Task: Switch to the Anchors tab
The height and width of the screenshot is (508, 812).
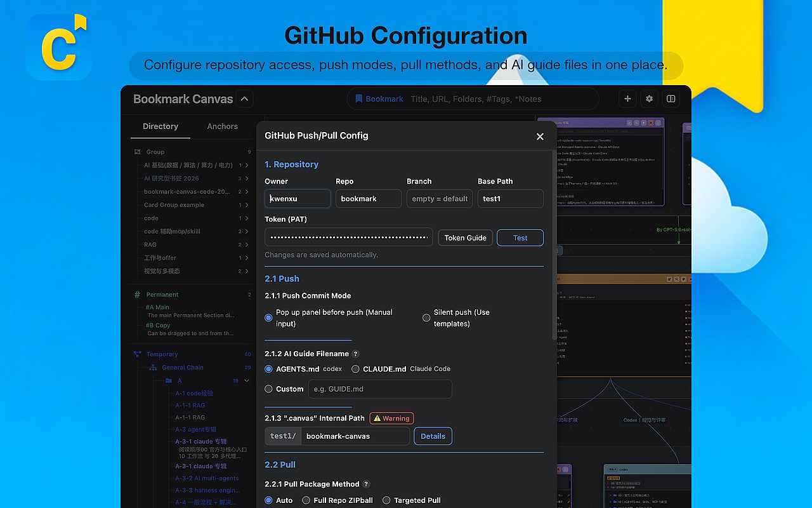Action: 223,126
